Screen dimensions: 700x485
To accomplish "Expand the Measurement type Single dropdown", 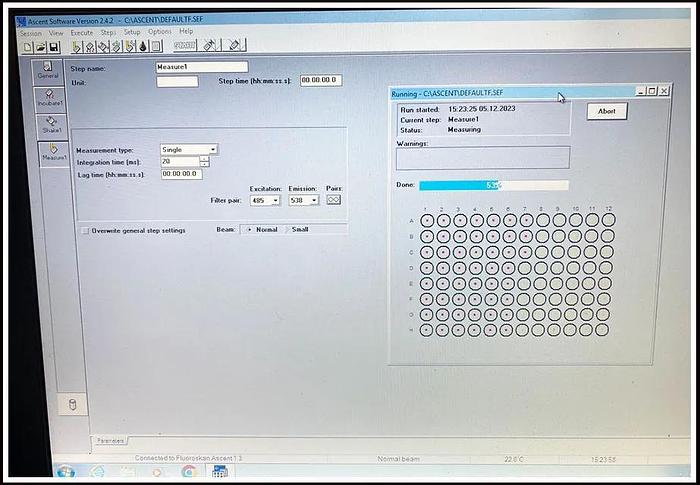I will point(213,149).
